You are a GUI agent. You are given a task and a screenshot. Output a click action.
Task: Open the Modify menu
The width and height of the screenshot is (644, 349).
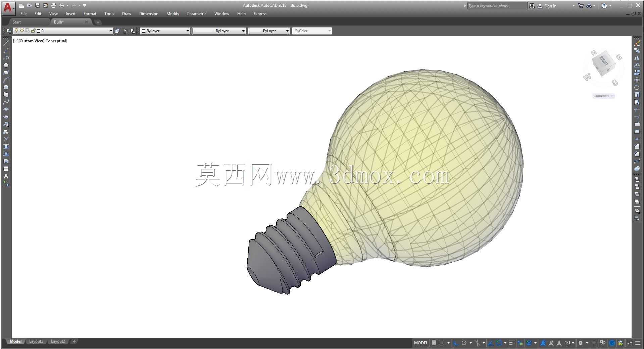click(172, 14)
